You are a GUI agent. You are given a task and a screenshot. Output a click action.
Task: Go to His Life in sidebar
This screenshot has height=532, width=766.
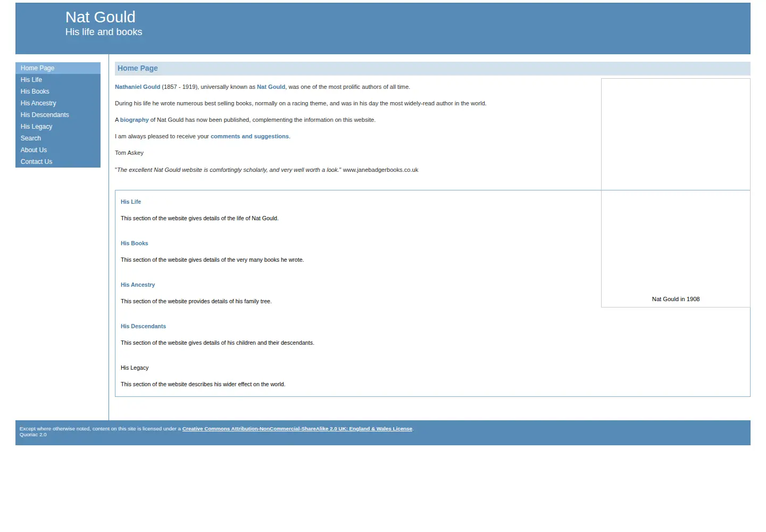tap(58, 80)
